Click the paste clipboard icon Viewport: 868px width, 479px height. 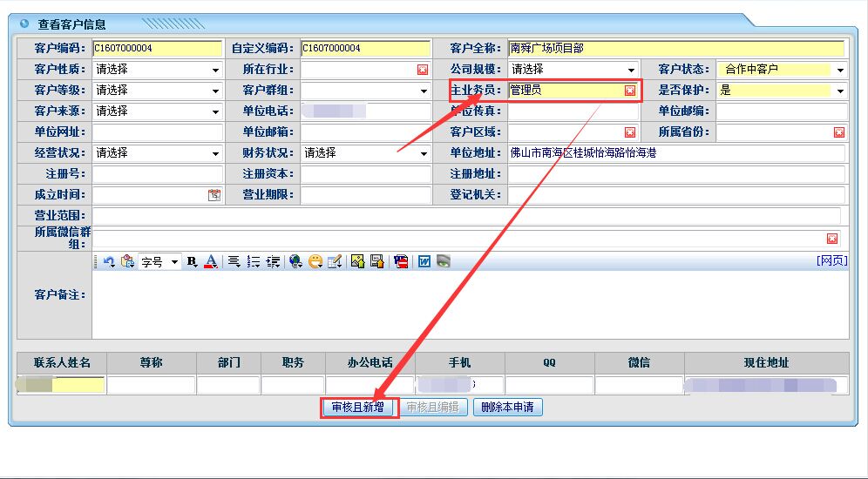click(x=128, y=261)
